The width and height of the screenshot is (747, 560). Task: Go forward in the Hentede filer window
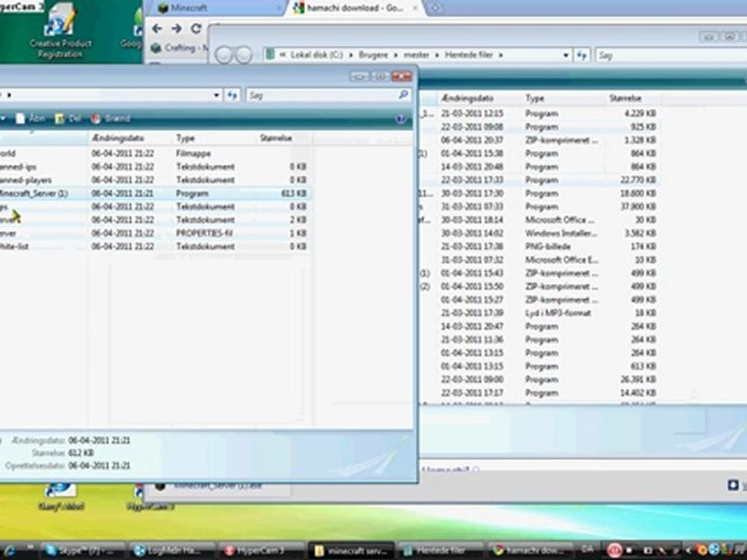click(243, 55)
